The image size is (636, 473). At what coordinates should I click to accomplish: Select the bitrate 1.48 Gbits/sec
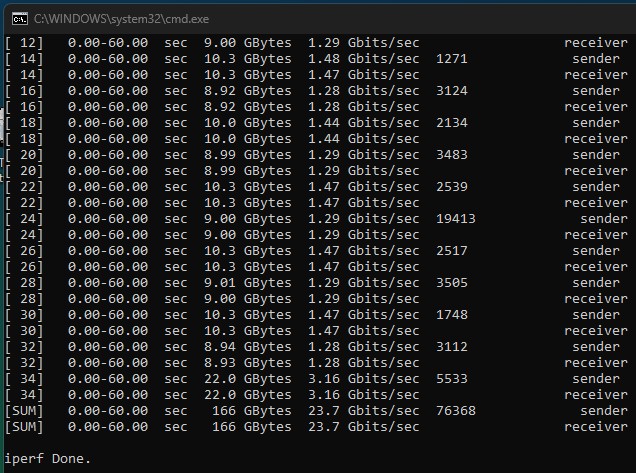click(363, 59)
